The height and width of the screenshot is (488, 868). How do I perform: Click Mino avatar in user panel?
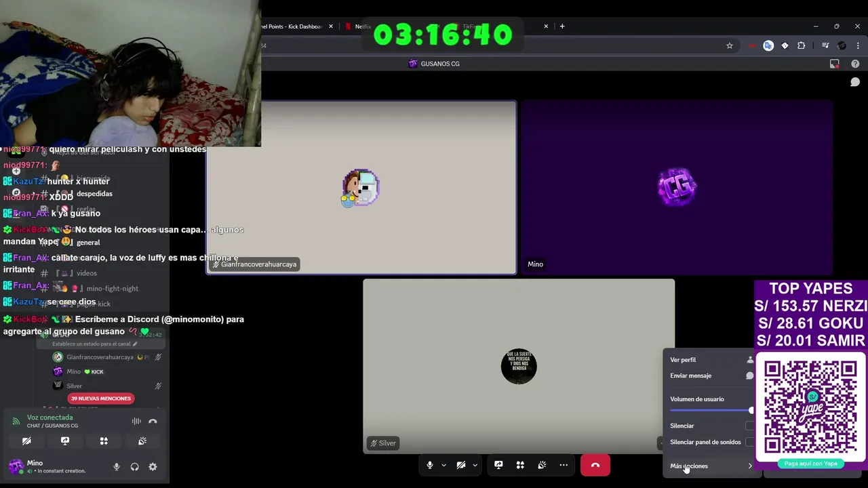coord(16,466)
